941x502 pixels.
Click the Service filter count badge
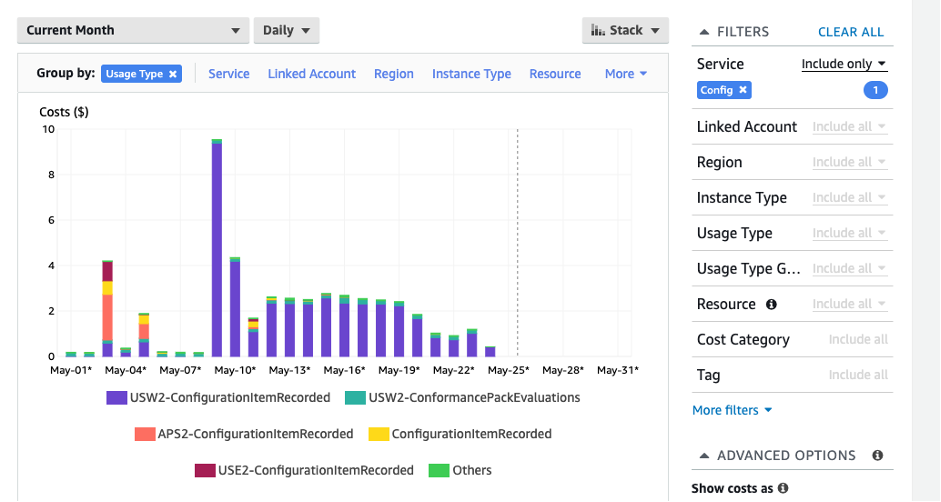tap(875, 90)
